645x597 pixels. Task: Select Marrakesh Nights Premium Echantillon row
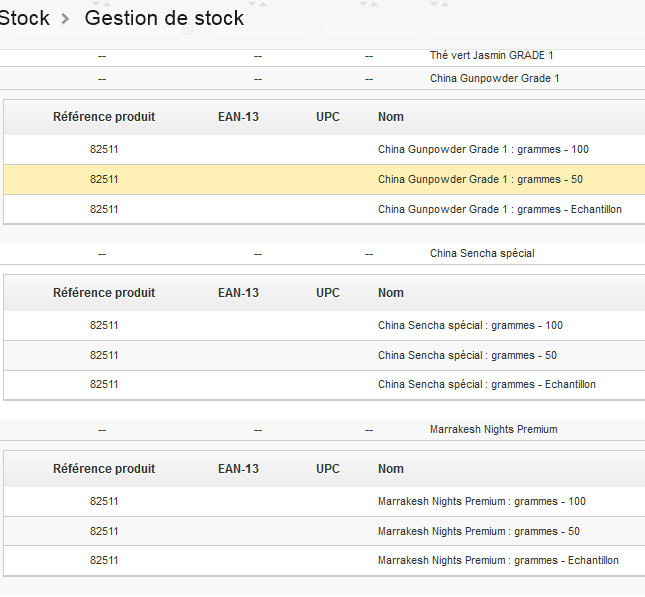pyautogui.click(x=325, y=560)
